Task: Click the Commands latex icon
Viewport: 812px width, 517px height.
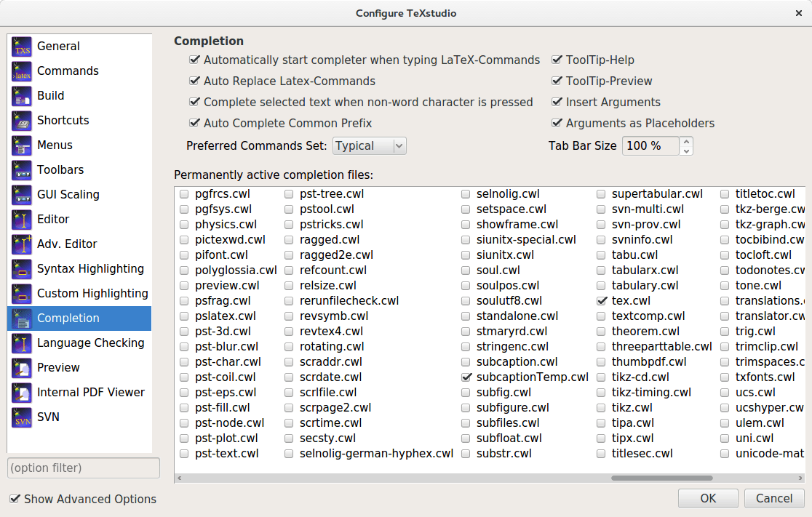Action: 22,71
